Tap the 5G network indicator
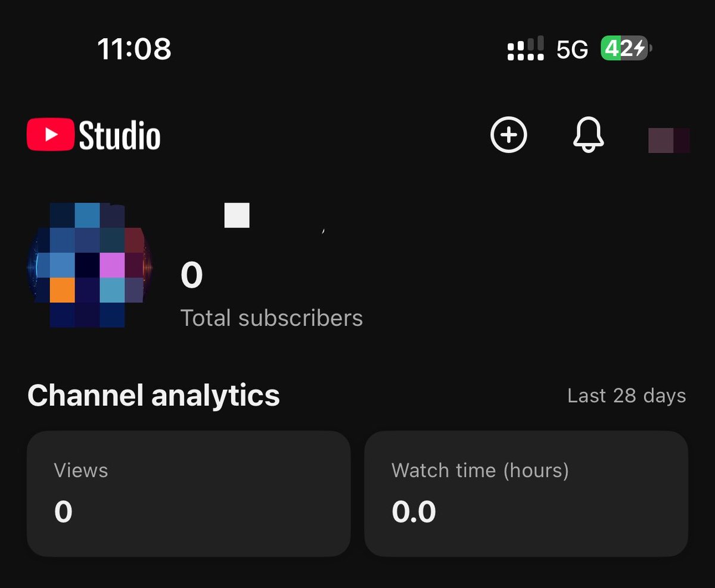 point(572,50)
